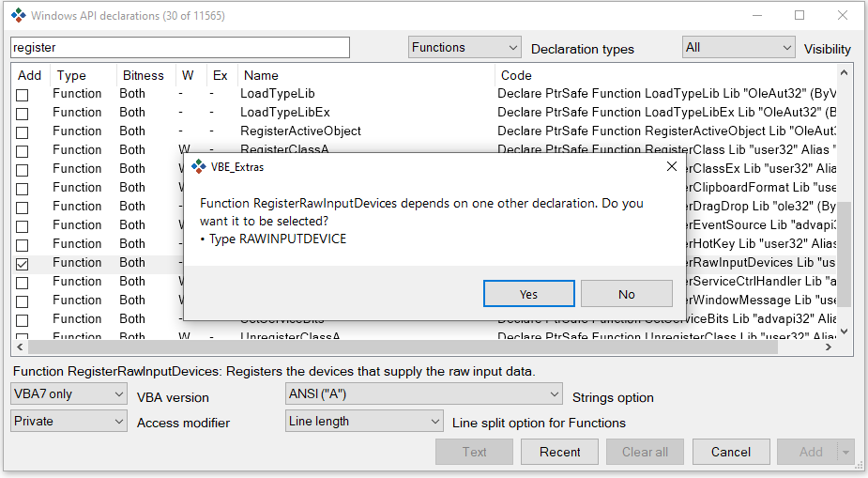Click the Clear all button

[645, 452]
